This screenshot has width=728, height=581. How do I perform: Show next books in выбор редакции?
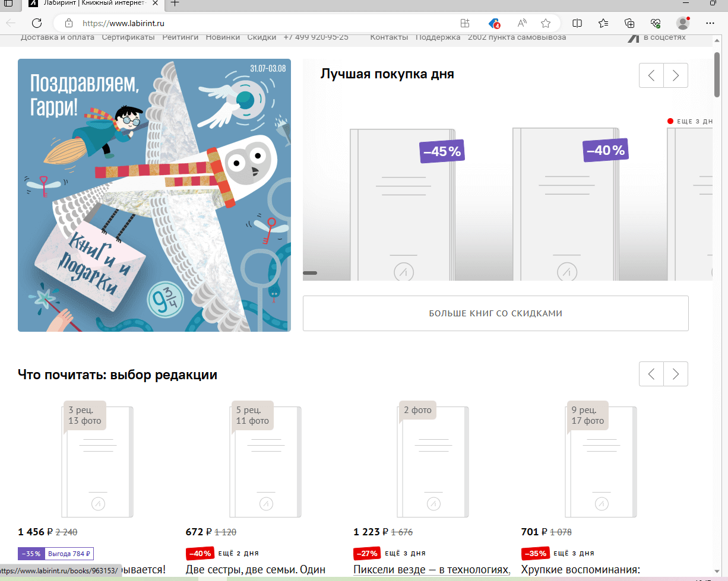pyautogui.click(x=676, y=374)
